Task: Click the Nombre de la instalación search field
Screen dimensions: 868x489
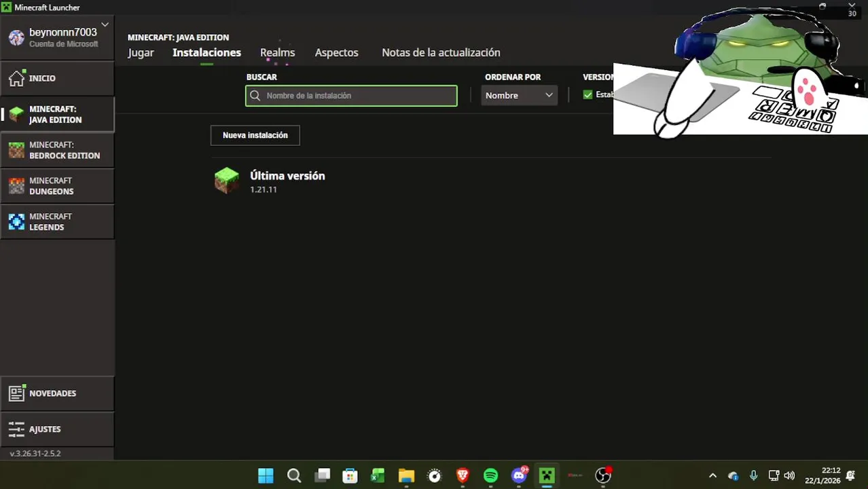Action: pos(351,96)
